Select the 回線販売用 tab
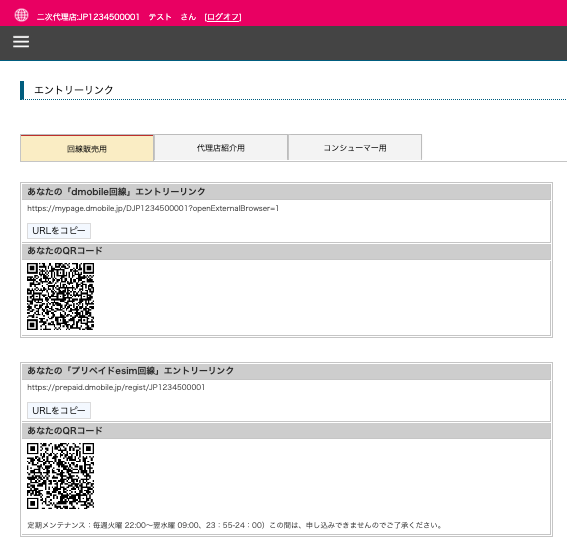Screen dimensions: 567x545 [87, 148]
